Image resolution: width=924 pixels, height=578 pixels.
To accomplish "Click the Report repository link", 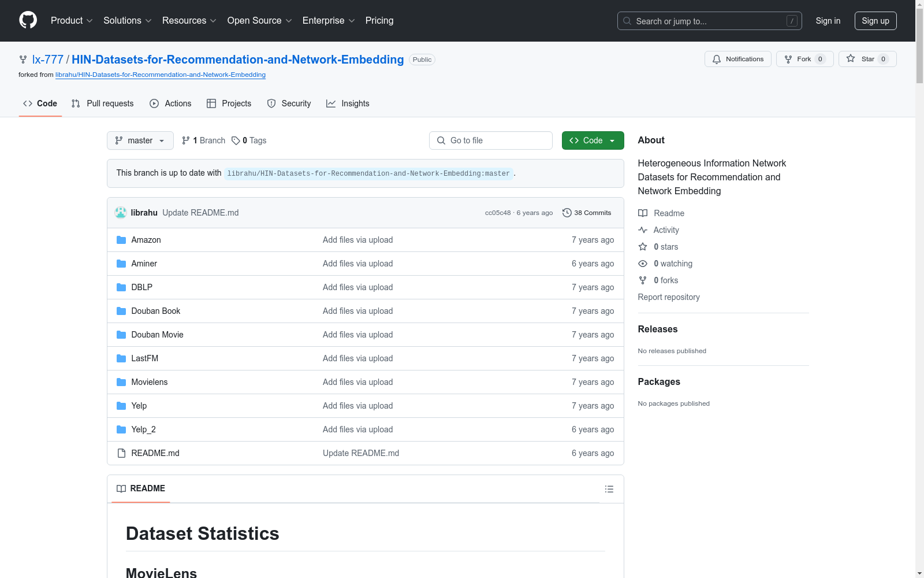I will click(x=669, y=297).
